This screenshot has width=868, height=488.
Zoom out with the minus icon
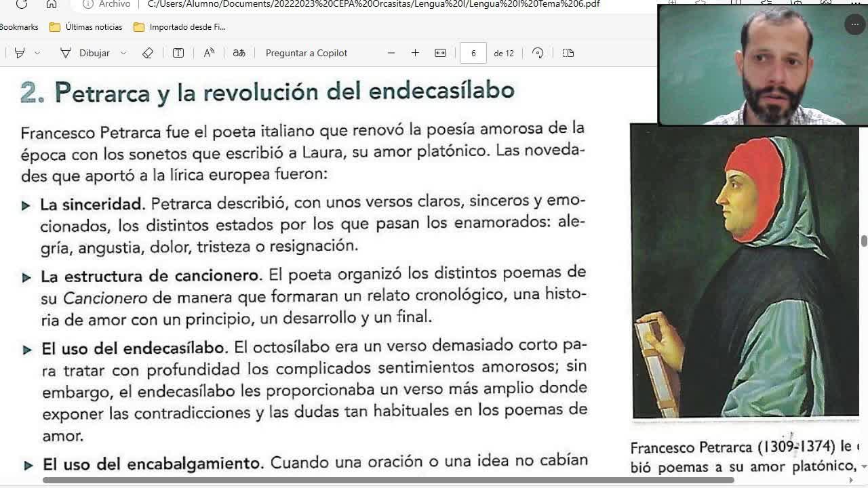[391, 53]
